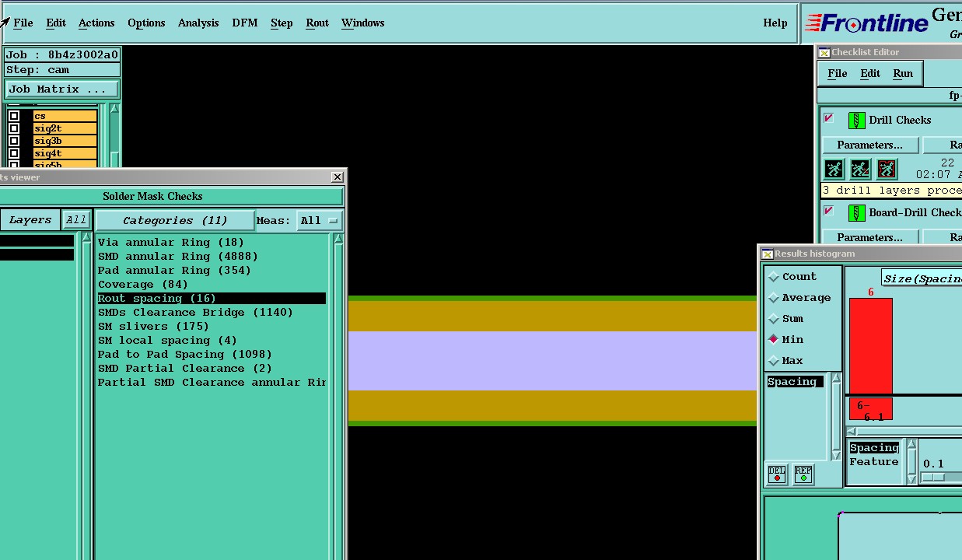Image resolution: width=962 pixels, height=560 pixels.
Task: Click the Categories (11) header button
Action: pyautogui.click(x=175, y=220)
